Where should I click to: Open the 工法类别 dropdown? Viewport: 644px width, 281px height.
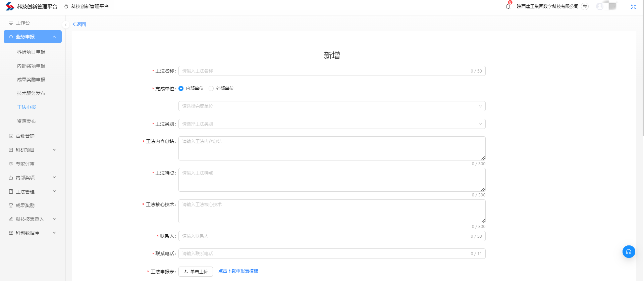click(x=332, y=124)
